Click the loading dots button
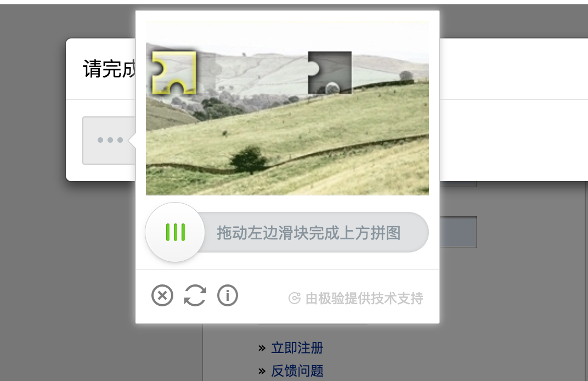Image resolution: width=588 pixels, height=381 pixels. tap(109, 140)
